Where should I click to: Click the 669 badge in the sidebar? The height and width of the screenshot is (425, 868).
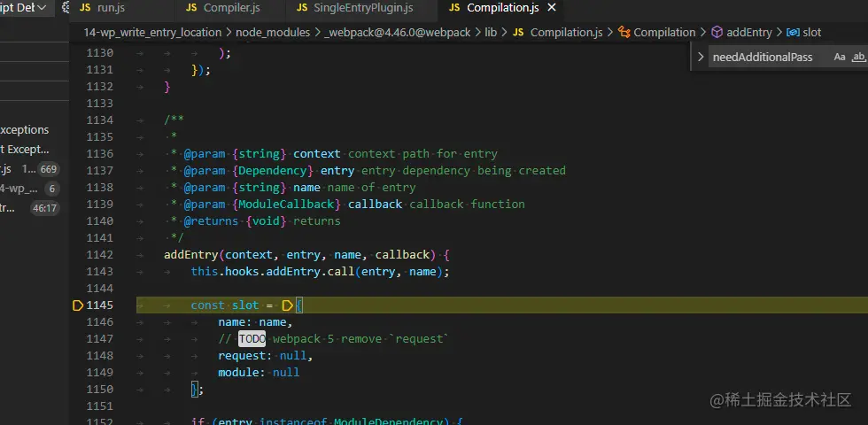pos(49,169)
